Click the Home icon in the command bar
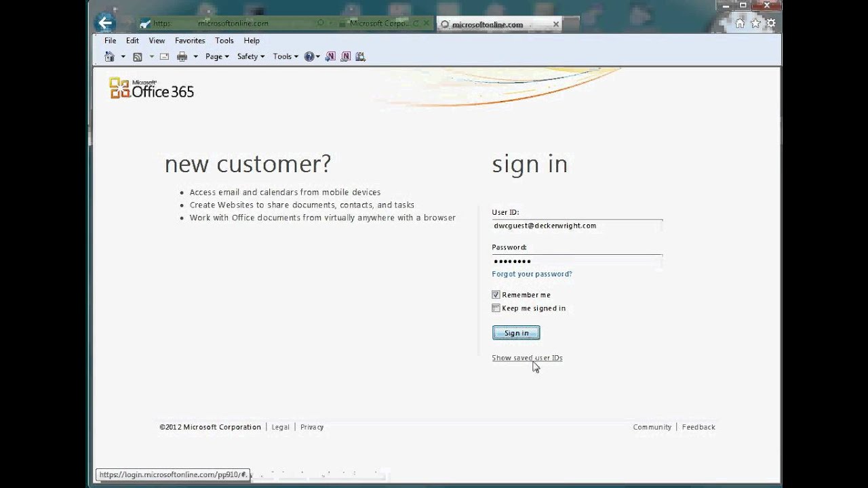Image resolution: width=868 pixels, height=488 pixels. point(110,57)
